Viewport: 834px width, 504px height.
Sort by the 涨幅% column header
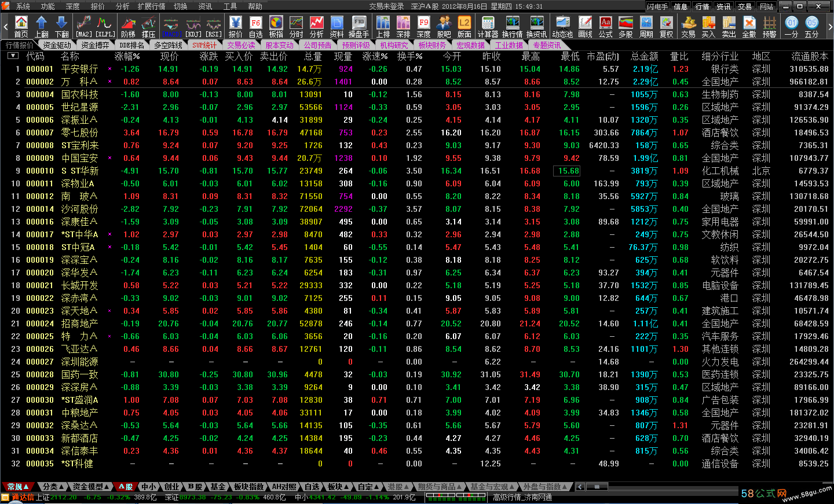pos(127,56)
